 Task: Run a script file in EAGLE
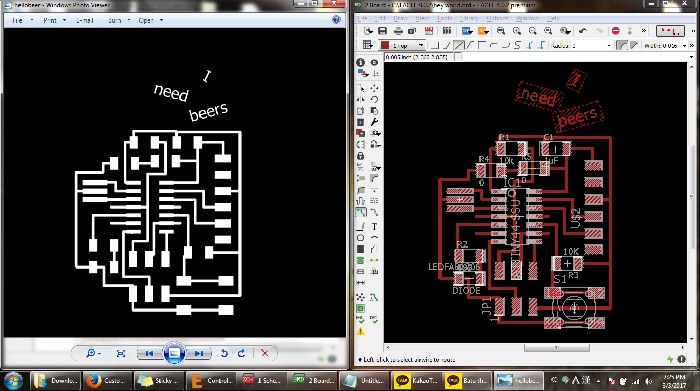pyautogui.click(x=467, y=31)
